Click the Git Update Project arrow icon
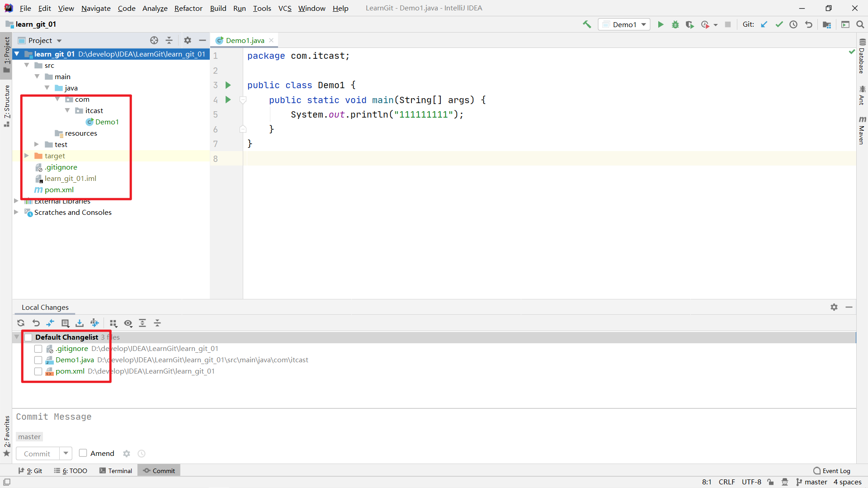Image resolution: width=868 pixels, height=488 pixels. 764,24
